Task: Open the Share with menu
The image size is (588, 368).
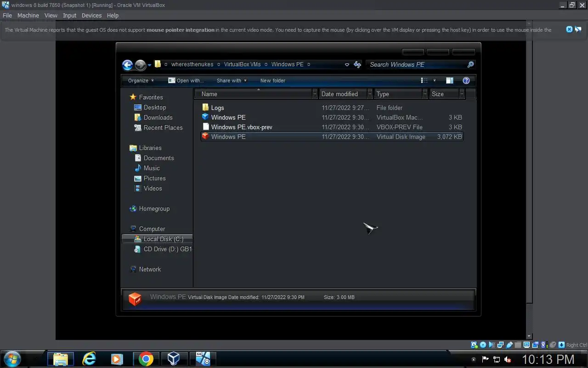Action: pyautogui.click(x=232, y=80)
